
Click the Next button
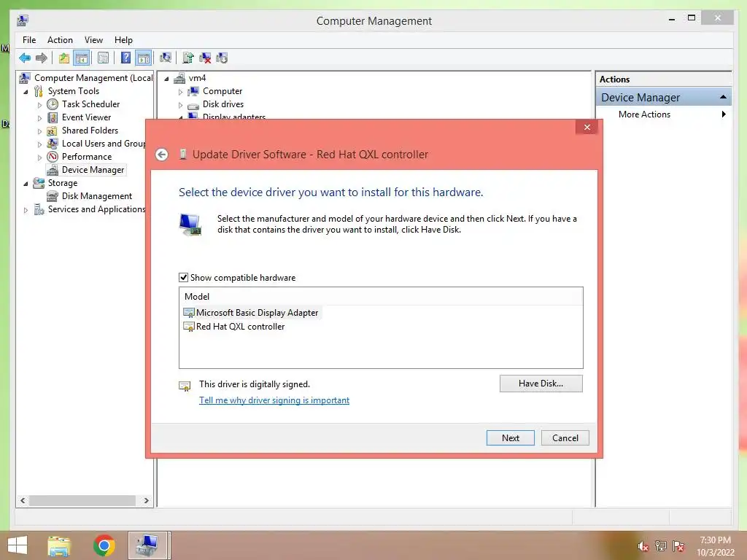[510, 438]
